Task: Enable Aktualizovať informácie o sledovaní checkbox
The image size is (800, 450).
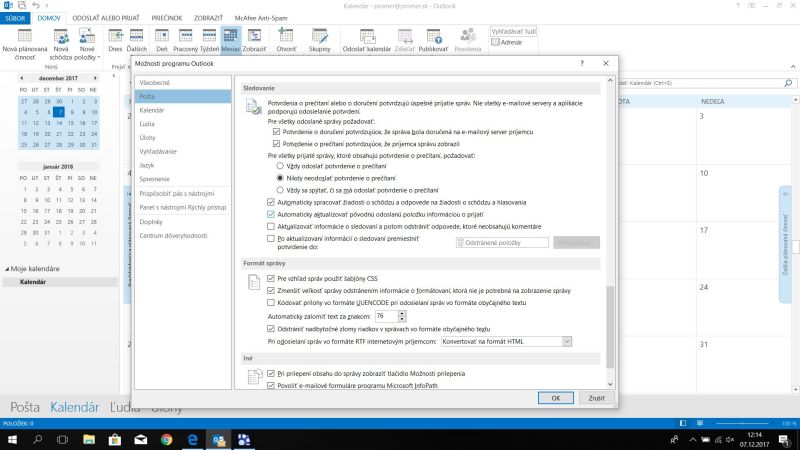Action: point(271,226)
